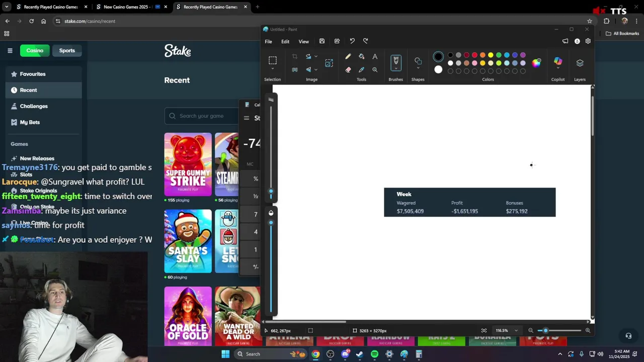Screen dimensions: 644x362
Task: Click the Paint feedback megaphone icon
Action: tap(565, 41)
